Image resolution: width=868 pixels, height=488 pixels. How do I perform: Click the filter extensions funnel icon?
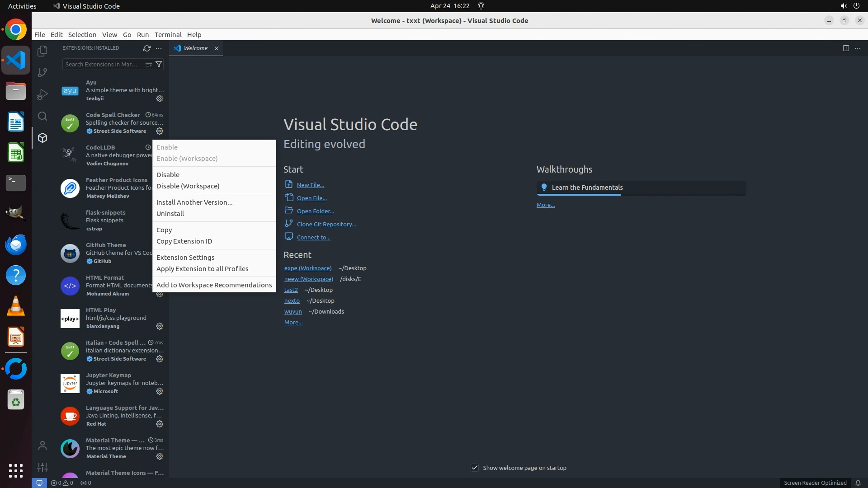[159, 64]
